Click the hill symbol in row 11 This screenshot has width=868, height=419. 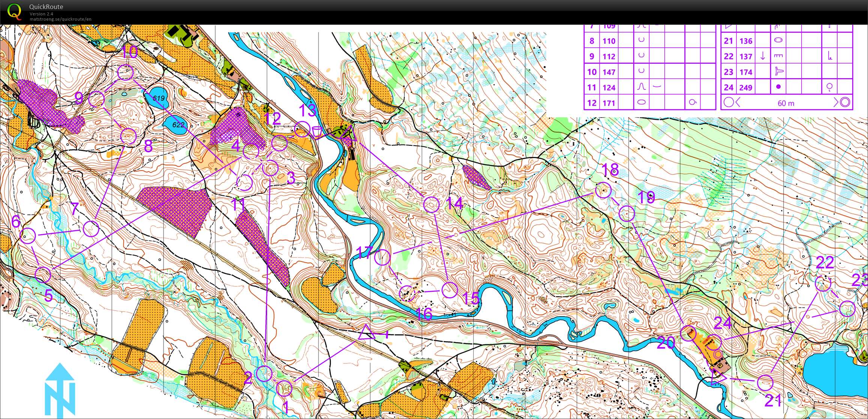641,87
